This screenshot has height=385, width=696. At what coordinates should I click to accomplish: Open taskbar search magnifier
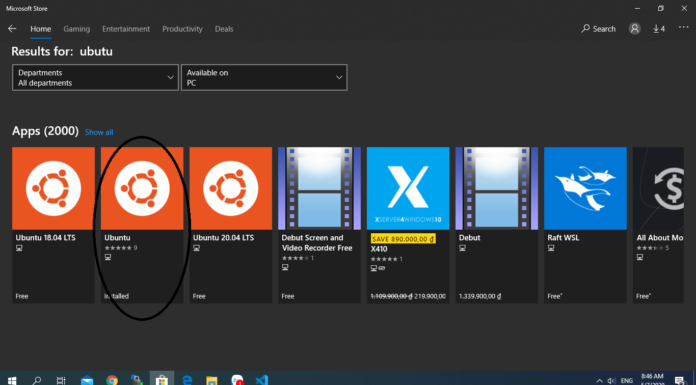point(37,380)
